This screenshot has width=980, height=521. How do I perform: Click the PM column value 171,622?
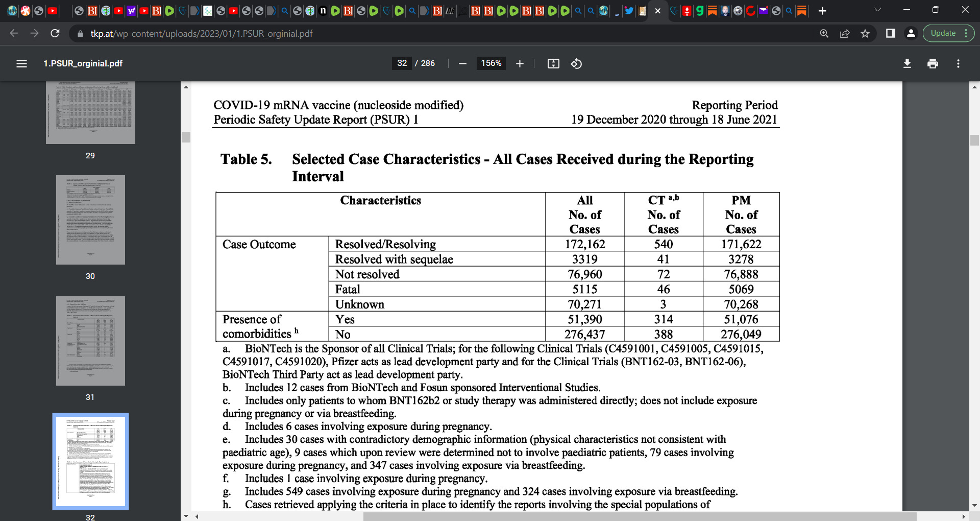click(741, 244)
